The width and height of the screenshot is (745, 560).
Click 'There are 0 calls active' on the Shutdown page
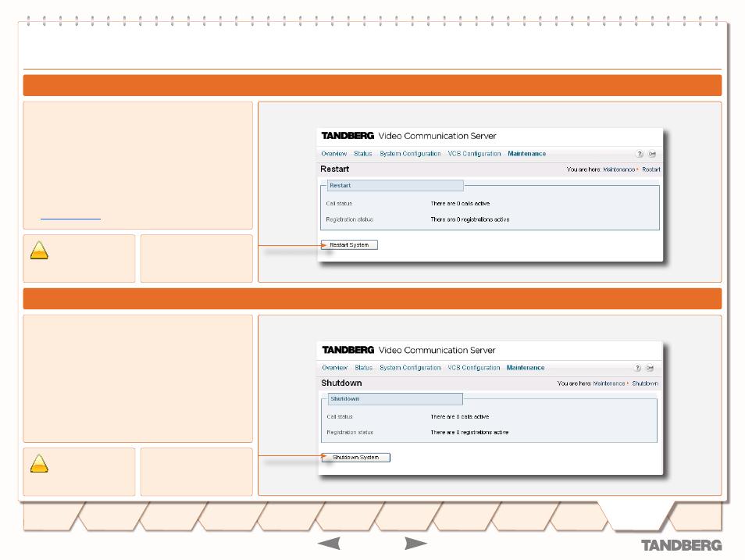(x=459, y=417)
